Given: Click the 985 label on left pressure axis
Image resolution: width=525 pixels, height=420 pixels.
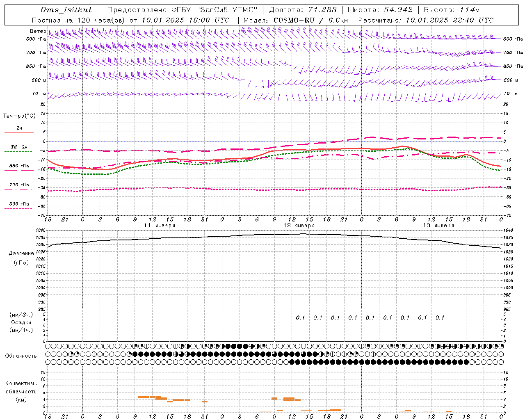Looking at the screenshot, I should point(41,309).
